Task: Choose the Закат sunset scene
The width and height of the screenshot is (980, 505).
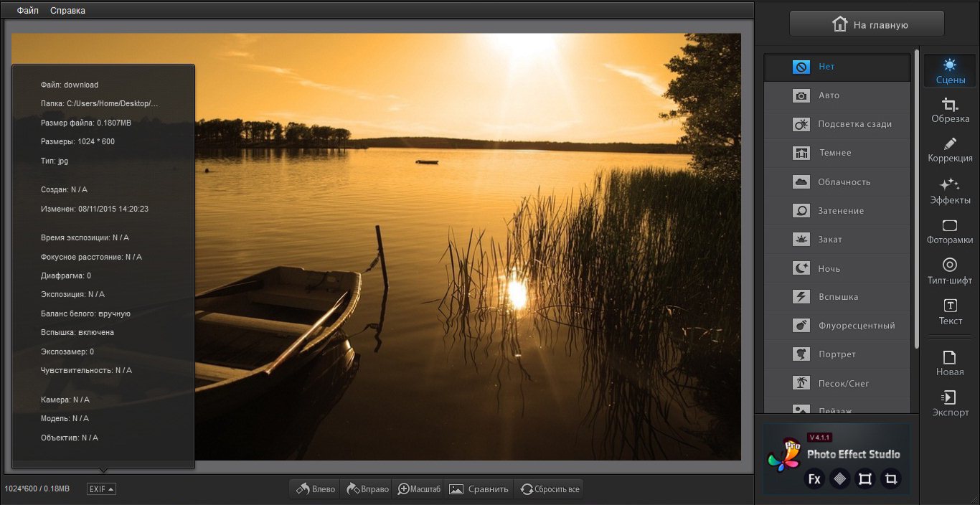Action: [837, 240]
